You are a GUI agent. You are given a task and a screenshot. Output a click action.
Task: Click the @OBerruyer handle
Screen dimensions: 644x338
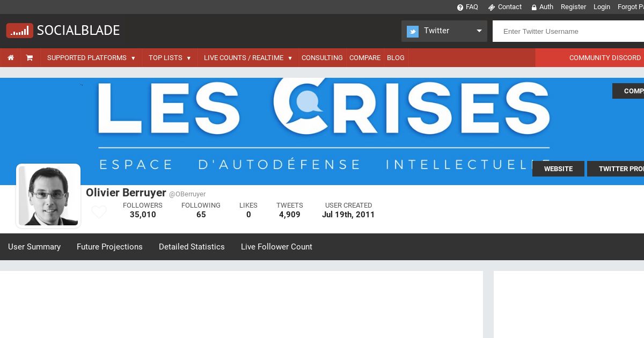[187, 194]
